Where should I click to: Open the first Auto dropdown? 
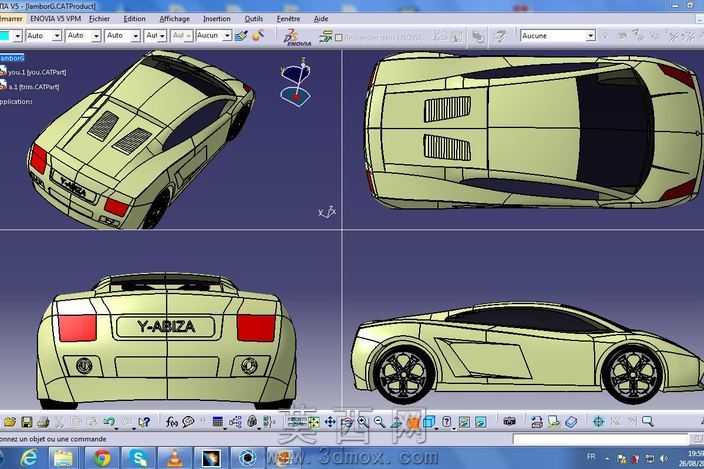44,35
